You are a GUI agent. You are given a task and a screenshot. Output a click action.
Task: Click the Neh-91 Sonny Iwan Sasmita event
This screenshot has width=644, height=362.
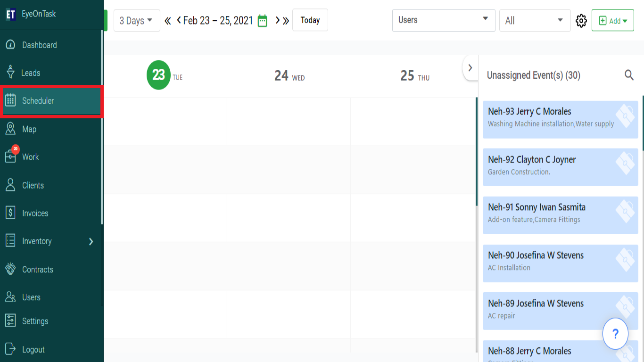[561, 215]
